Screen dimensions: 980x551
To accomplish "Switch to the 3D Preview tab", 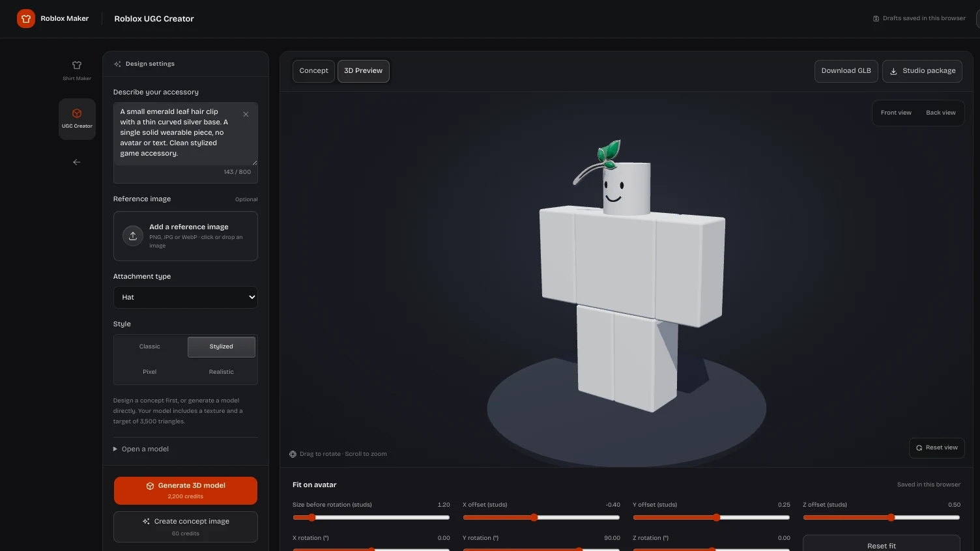I will tap(364, 71).
